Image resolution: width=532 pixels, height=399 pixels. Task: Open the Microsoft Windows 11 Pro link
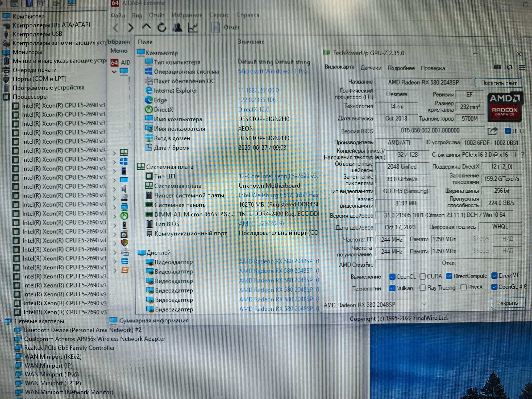(x=273, y=72)
